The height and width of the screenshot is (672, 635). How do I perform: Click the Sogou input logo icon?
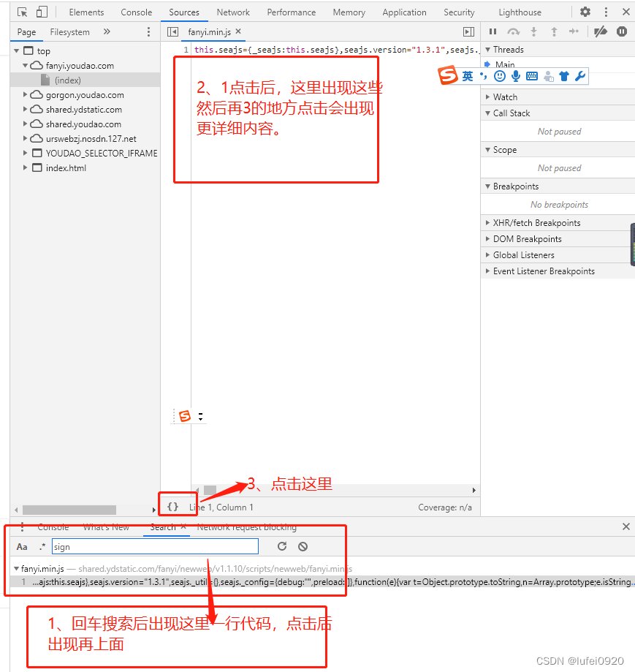[x=447, y=75]
